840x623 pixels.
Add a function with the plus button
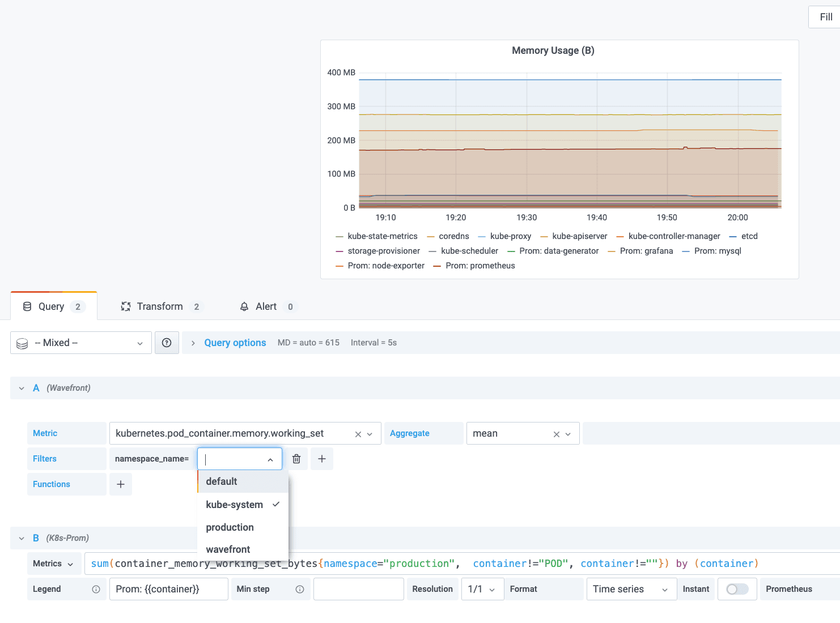[x=120, y=484]
